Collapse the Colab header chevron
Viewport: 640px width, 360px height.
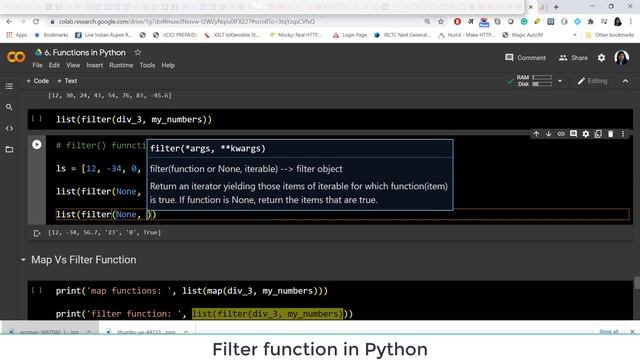pos(625,81)
